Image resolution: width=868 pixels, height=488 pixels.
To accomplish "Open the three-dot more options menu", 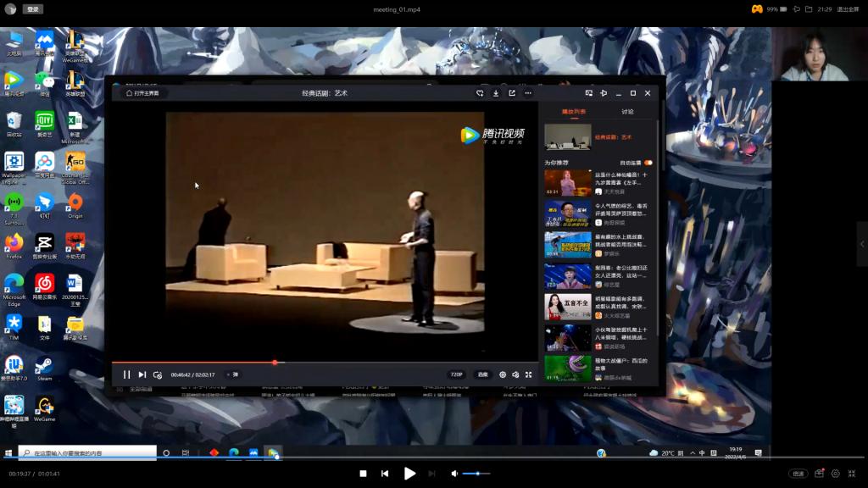I will (x=528, y=93).
